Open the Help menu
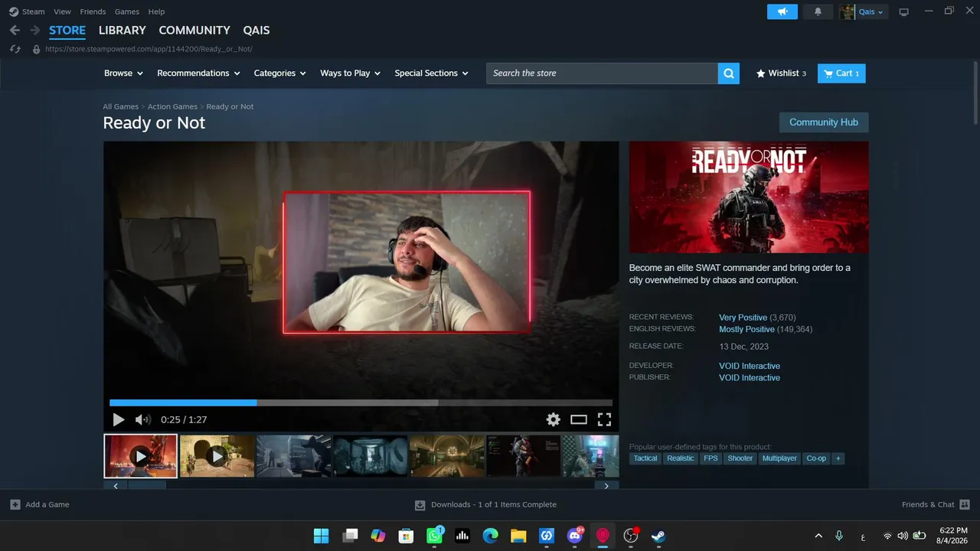 click(156, 11)
